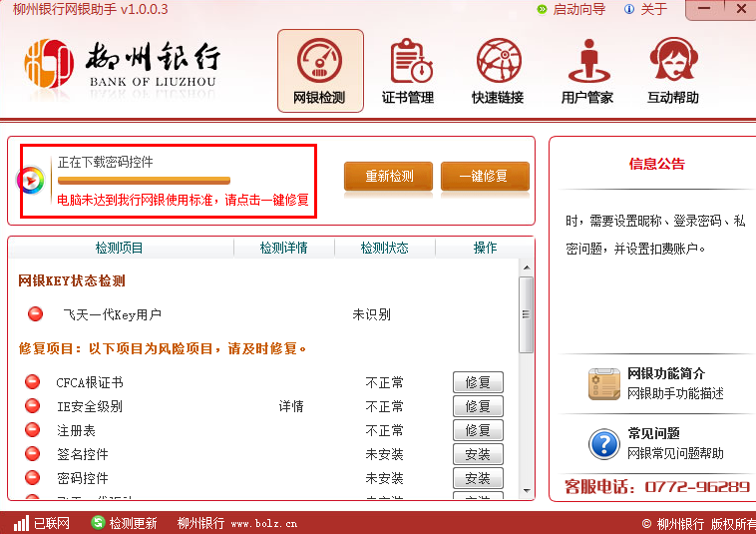756x534 pixels.
Task: Click the 网银功能简介 title text
Action: (x=666, y=373)
